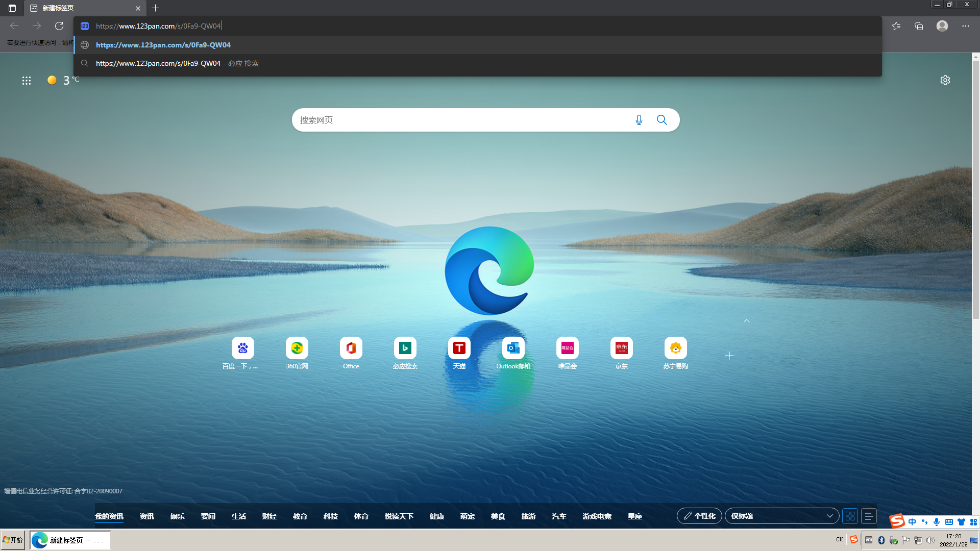Select the 娱乐 news tab
Screen dimensions: 980x551
[x=178, y=516]
